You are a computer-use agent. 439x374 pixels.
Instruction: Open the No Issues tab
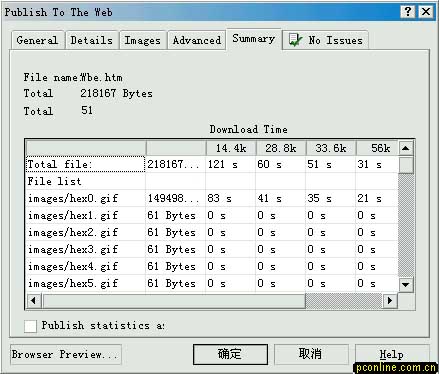[x=325, y=40]
